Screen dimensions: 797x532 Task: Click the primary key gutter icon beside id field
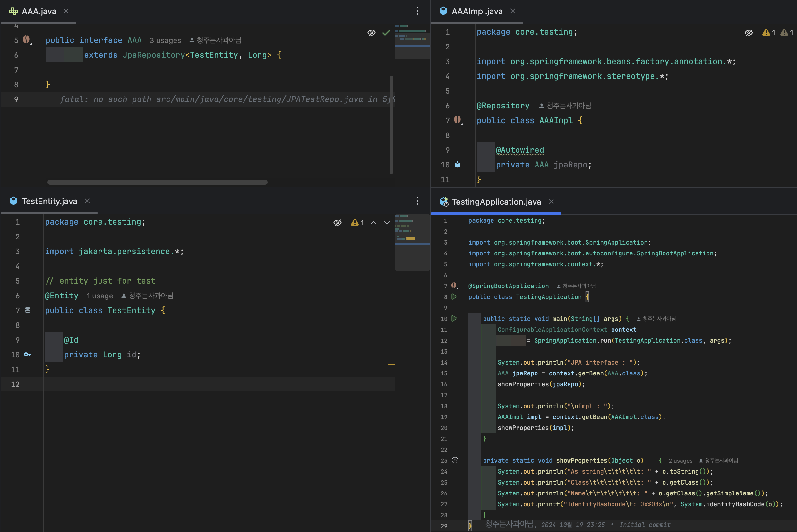coord(28,355)
